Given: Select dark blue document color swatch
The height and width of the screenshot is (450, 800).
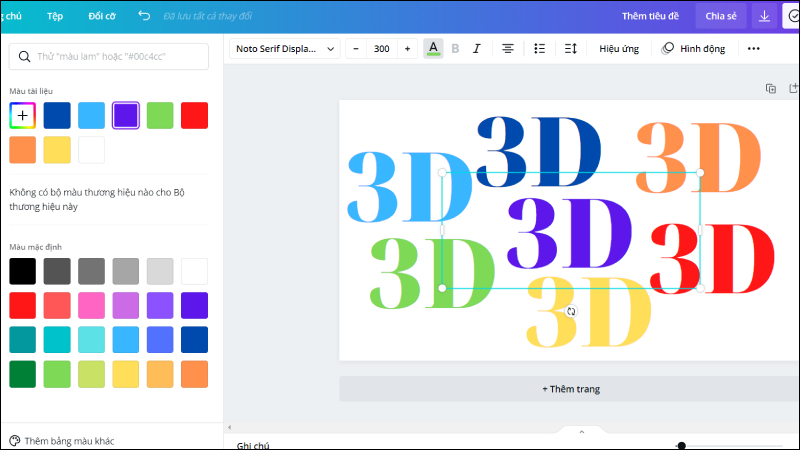Looking at the screenshot, I should 57,115.
